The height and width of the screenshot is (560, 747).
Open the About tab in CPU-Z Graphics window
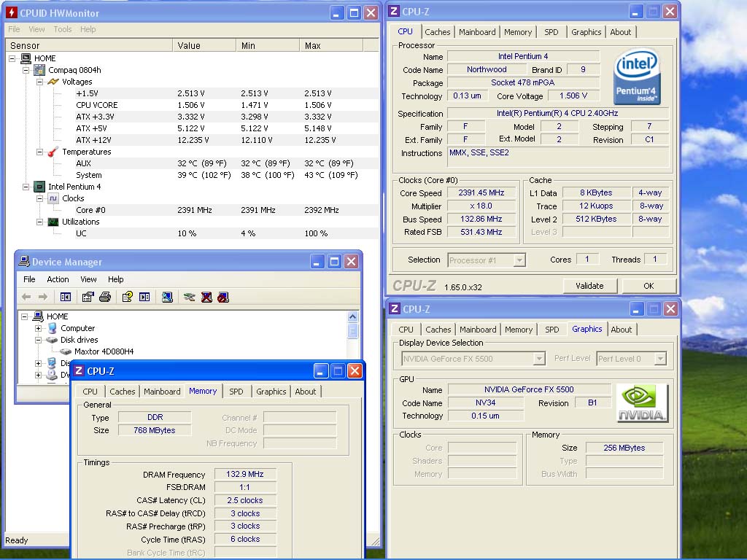point(622,330)
